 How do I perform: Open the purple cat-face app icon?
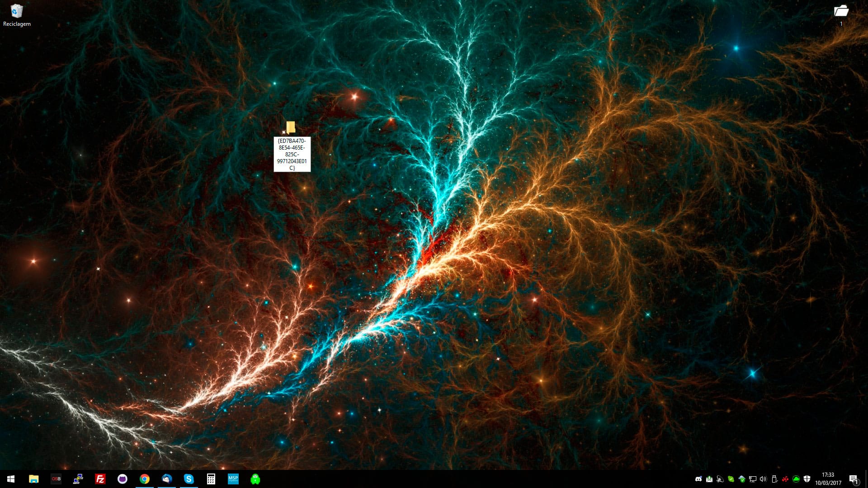coord(123,479)
